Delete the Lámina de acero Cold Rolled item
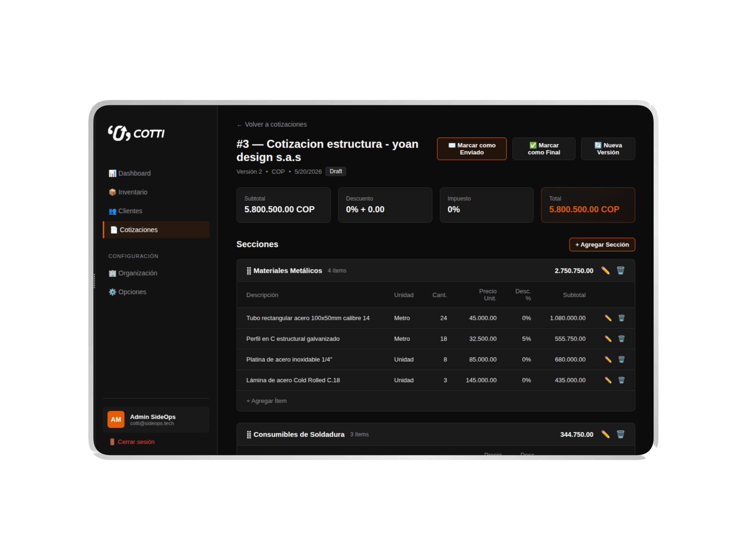Viewport: 747px width, 560px height. click(x=621, y=380)
